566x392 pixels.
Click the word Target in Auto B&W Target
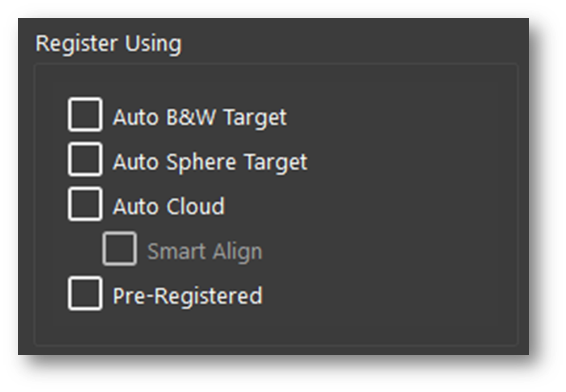(x=255, y=117)
